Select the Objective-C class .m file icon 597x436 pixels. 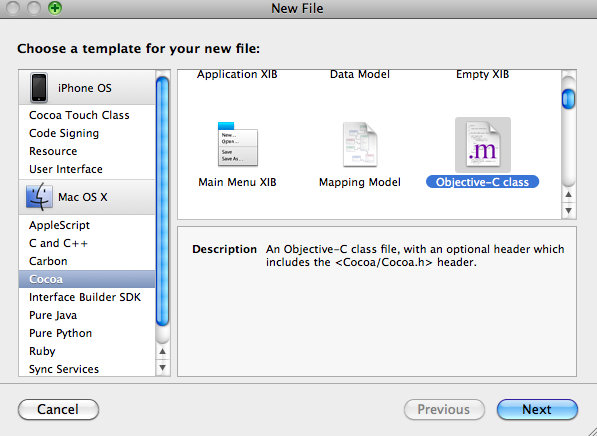pos(483,145)
